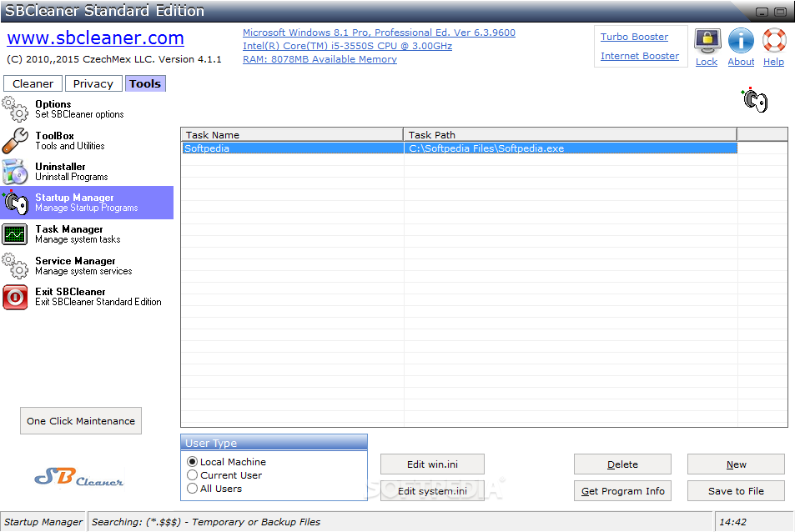Select the Startup Manager sidebar icon
Screen dimensions: 795x532
(x=16, y=203)
